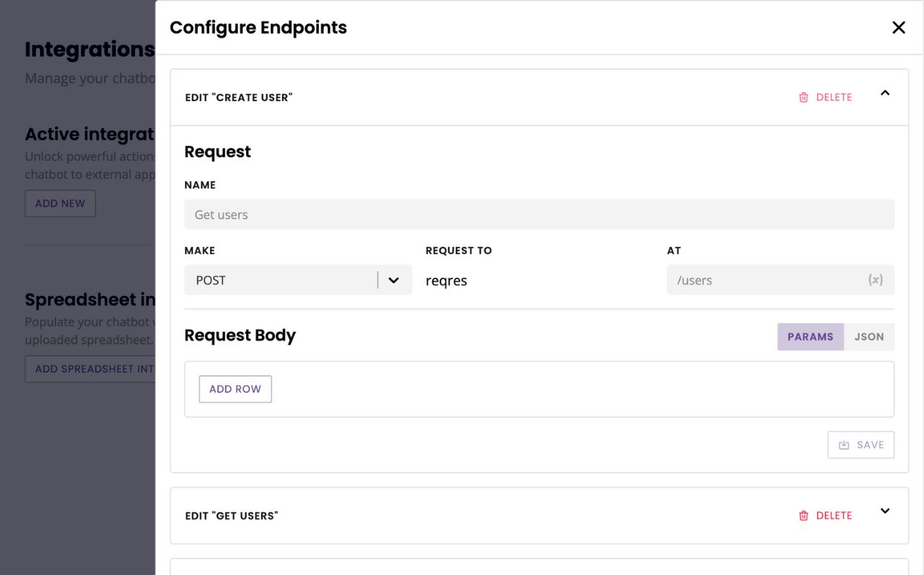924x575 pixels.
Task: Click the trash icon for Get Users
Action: click(803, 516)
